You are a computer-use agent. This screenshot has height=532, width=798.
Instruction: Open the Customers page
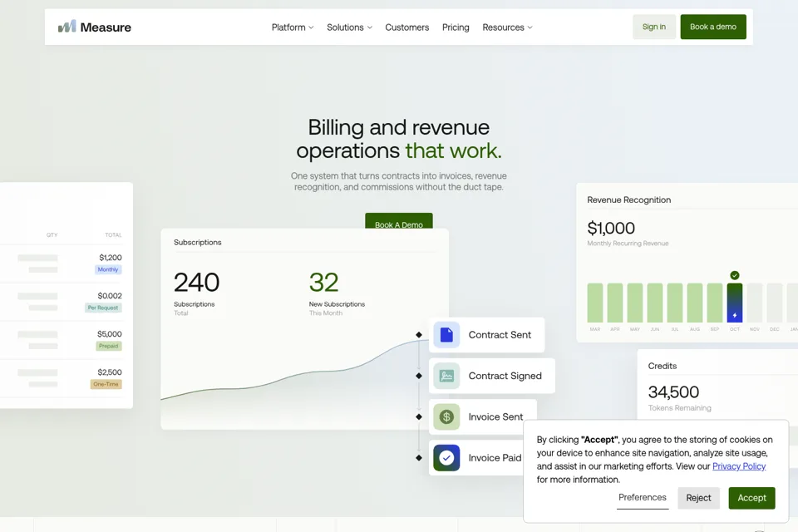coord(406,27)
